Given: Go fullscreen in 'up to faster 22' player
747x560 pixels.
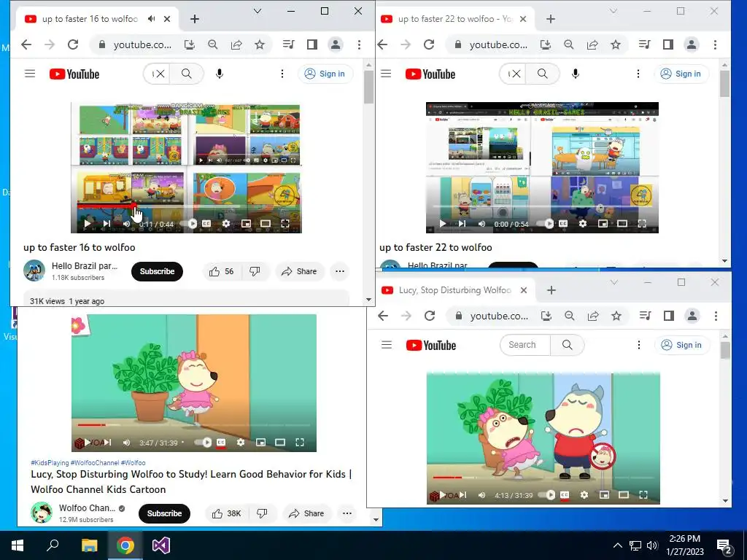Looking at the screenshot, I should coord(642,223).
